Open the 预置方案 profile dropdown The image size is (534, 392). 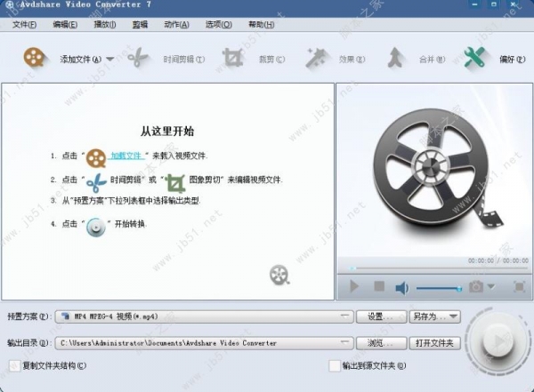pyautogui.click(x=204, y=316)
